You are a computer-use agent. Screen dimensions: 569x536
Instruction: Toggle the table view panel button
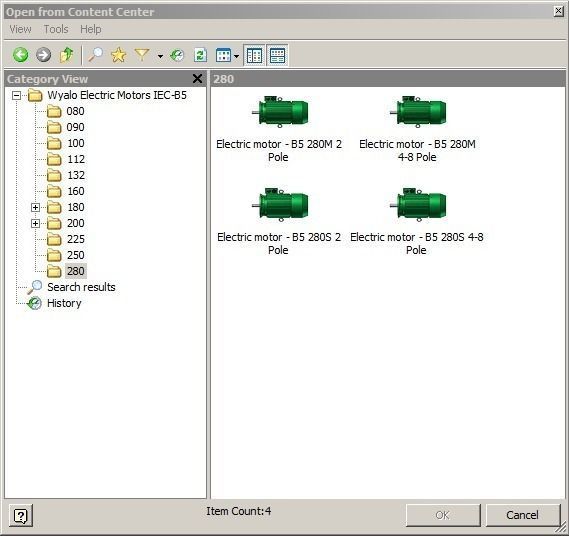pyautogui.click(x=278, y=55)
